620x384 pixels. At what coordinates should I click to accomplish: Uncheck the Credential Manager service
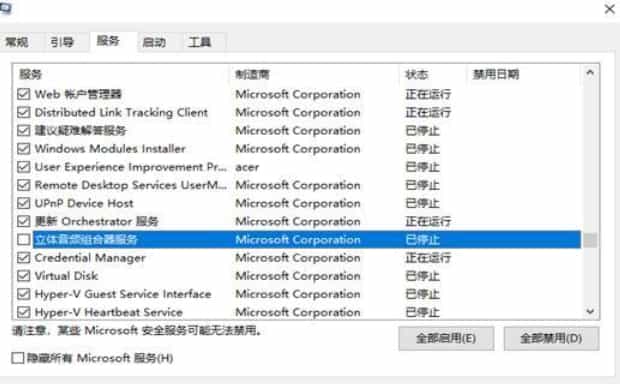pyautogui.click(x=24, y=258)
